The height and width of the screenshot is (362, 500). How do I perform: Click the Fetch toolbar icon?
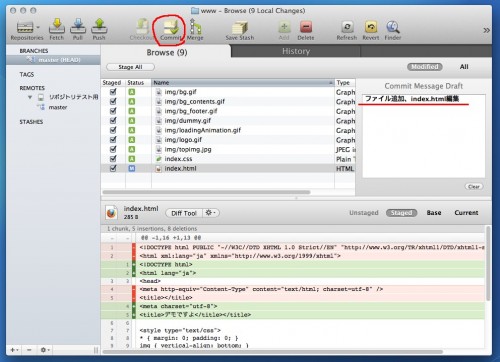coord(57,26)
